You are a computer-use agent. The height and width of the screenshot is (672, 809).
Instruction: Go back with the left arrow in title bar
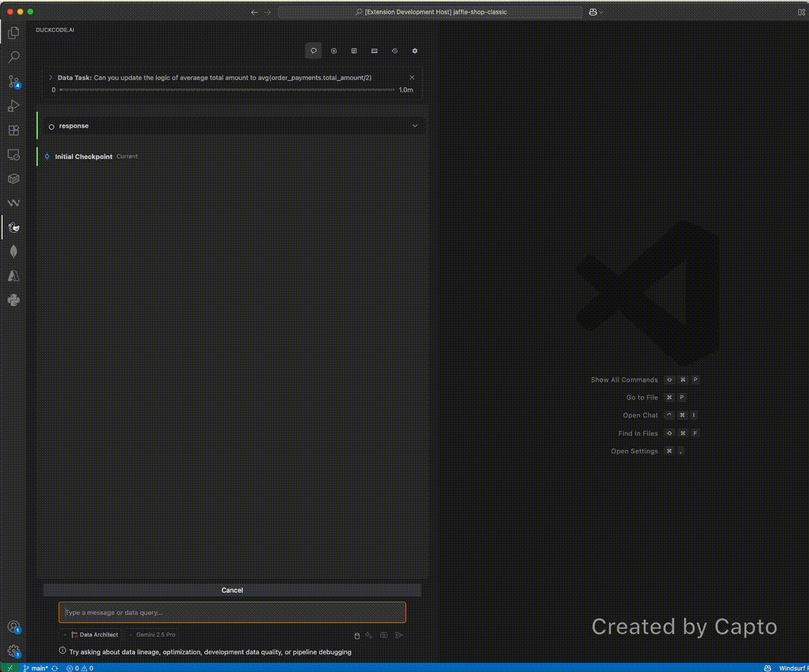click(x=254, y=12)
